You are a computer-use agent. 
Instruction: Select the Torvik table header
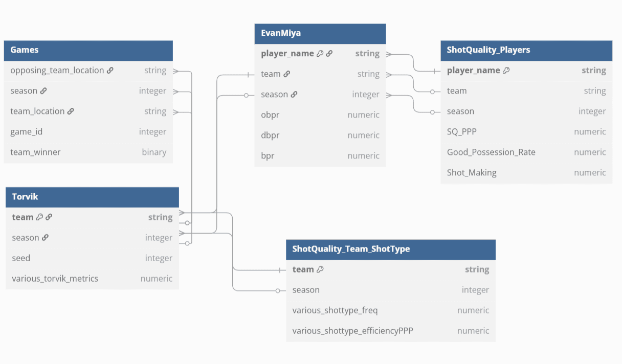tap(92, 197)
